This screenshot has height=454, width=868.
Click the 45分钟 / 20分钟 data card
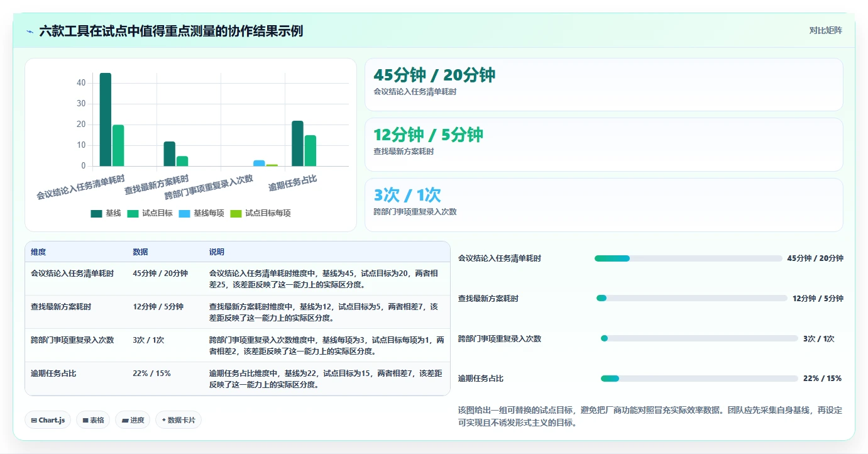(x=604, y=85)
